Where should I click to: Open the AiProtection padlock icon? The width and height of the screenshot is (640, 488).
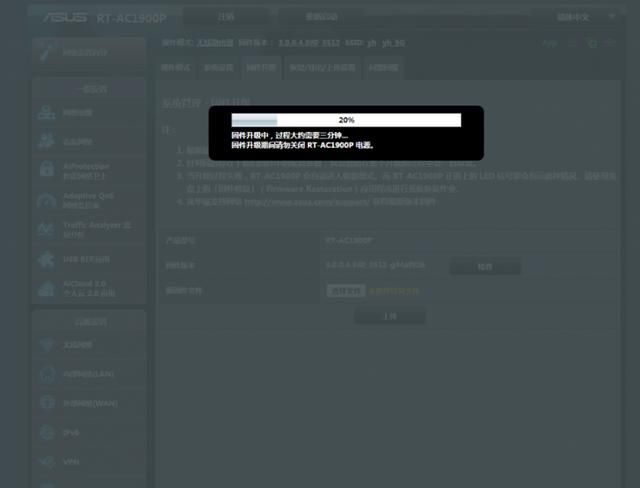[47, 169]
